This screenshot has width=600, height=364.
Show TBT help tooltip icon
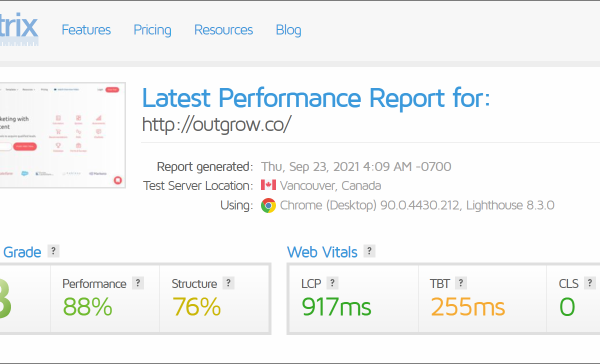tap(461, 283)
